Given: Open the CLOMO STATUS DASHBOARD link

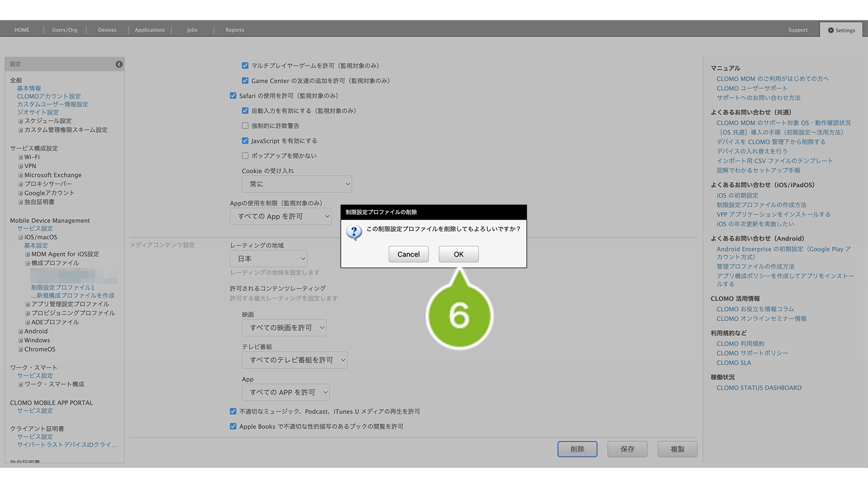Looking at the screenshot, I should 759,388.
